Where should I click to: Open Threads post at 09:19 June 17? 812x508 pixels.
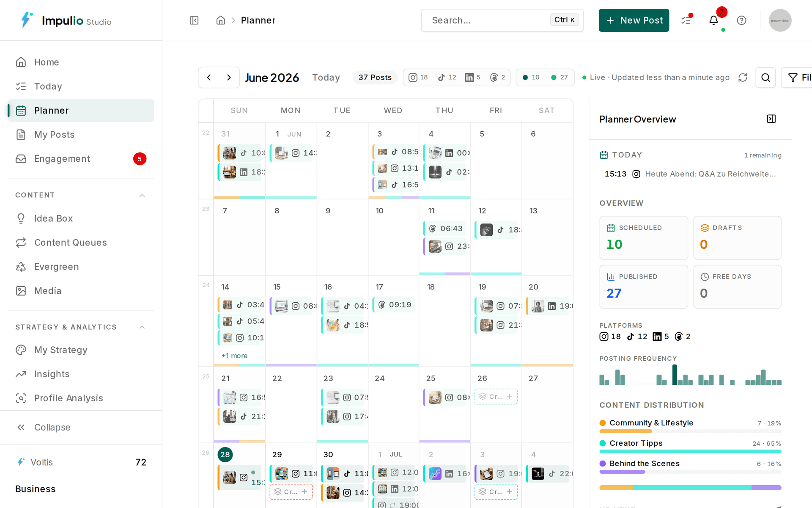(394, 305)
